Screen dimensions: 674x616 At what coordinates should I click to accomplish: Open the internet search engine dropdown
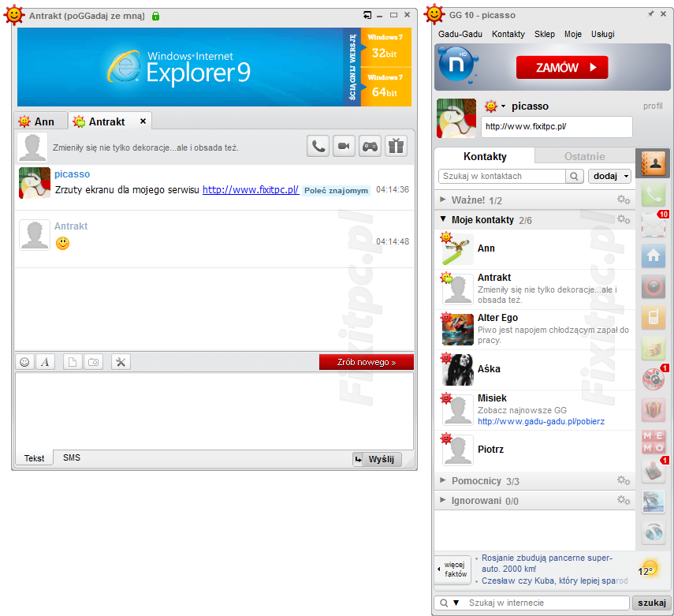coord(456,603)
